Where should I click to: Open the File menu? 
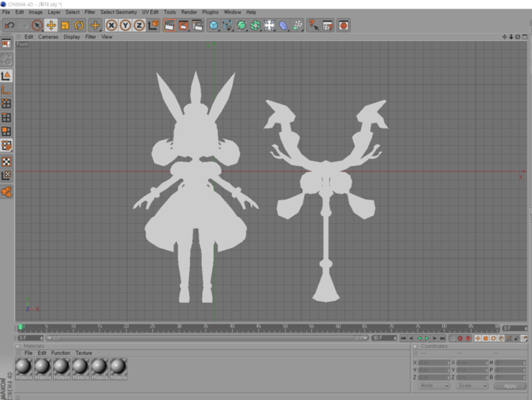point(6,12)
